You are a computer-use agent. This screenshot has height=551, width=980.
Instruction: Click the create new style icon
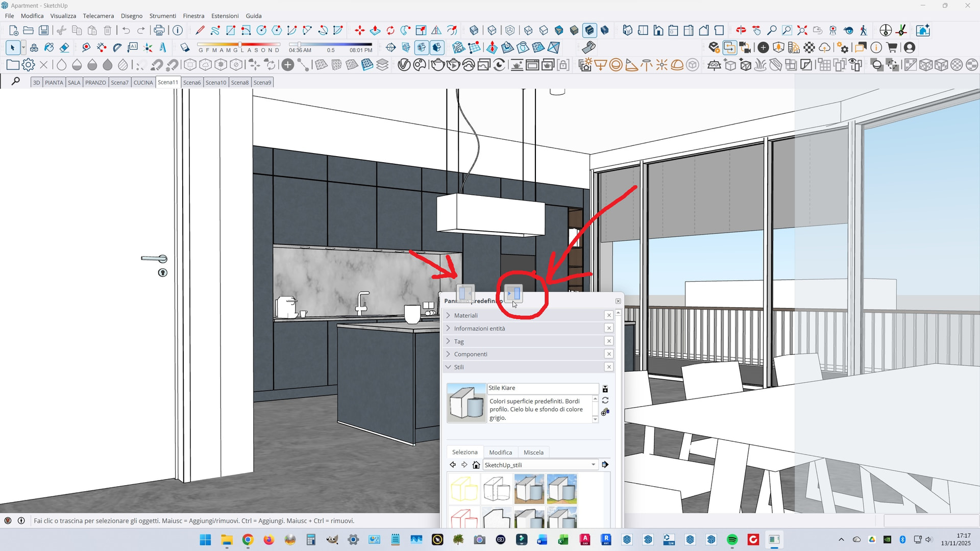tap(605, 412)
